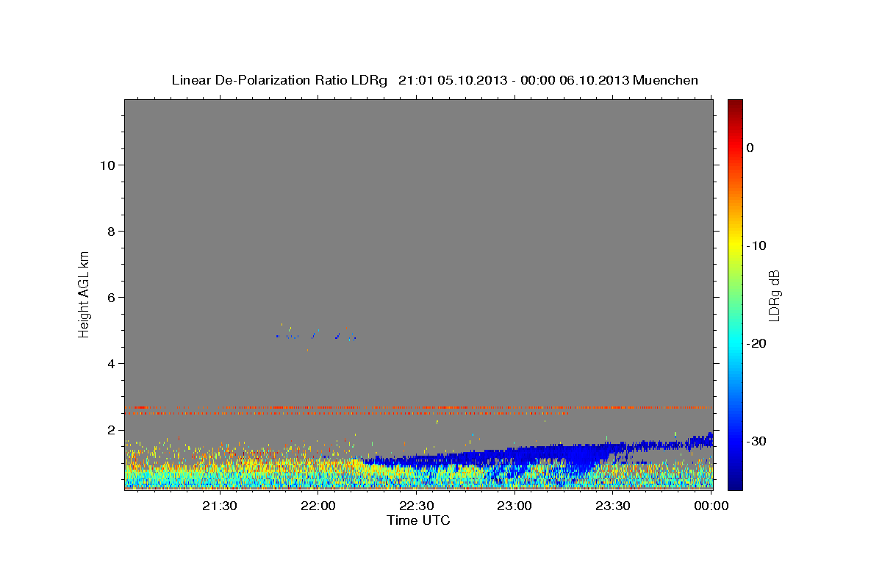
Task: Click the height tick label 6
Action: [112, 297]
